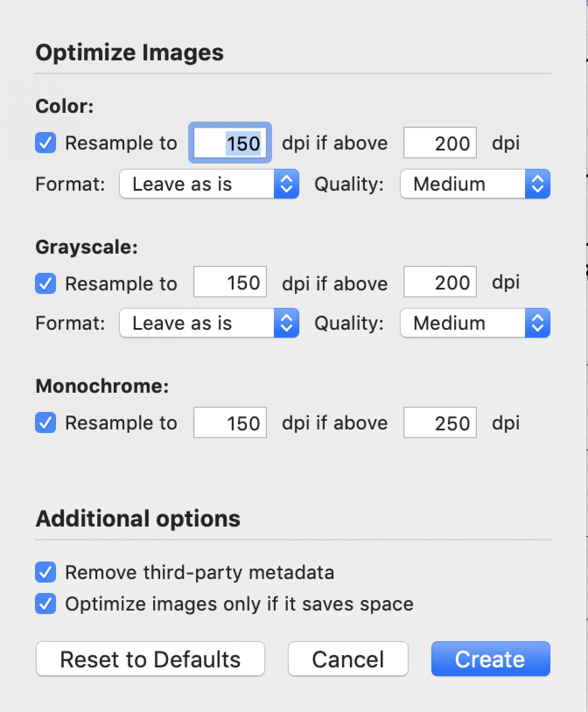588x712 pixels.
Task: Click Monochrome 'if above' 250 dpi field
Action: tap(440, 423)
